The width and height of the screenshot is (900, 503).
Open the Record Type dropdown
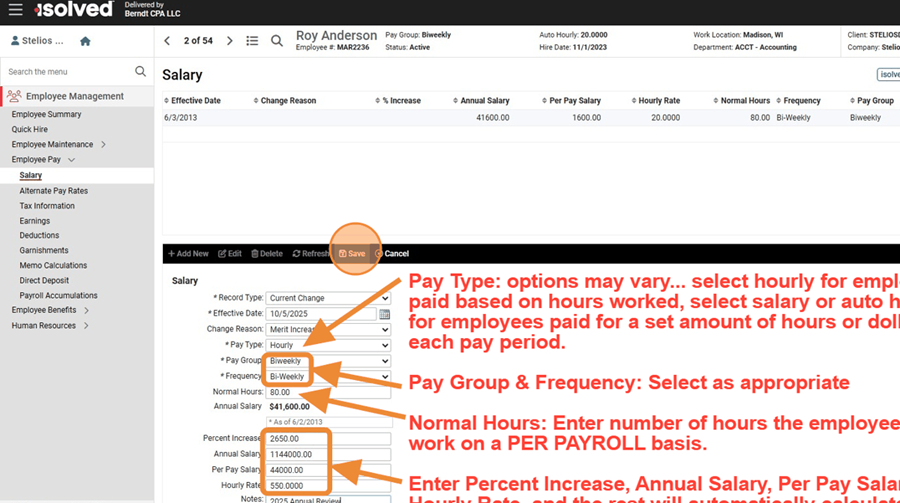coord(328,299)
